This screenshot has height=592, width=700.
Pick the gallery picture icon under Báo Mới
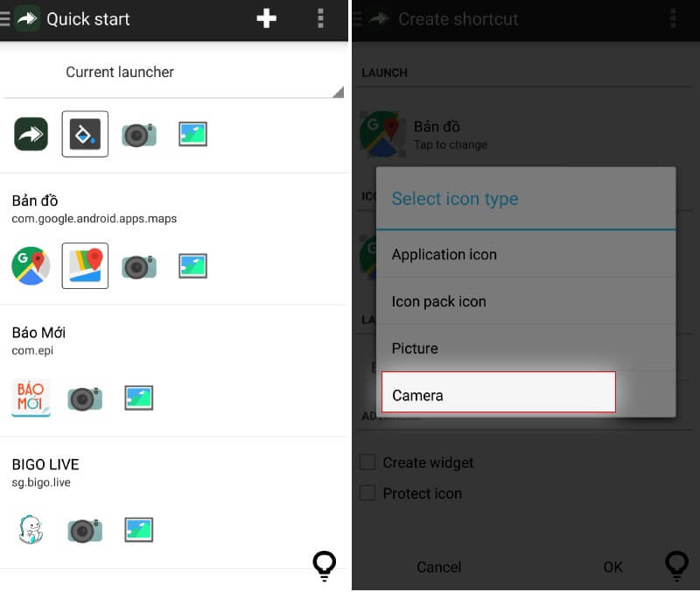(x=139, y=398)
